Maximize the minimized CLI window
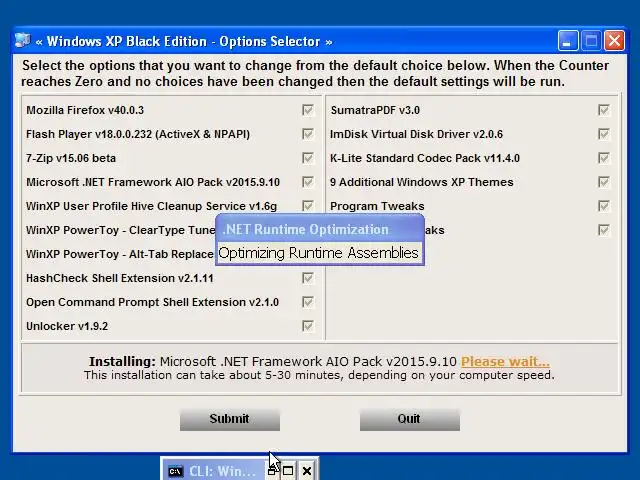This screenshot has width=640, height=480. (x=288, y=471)
